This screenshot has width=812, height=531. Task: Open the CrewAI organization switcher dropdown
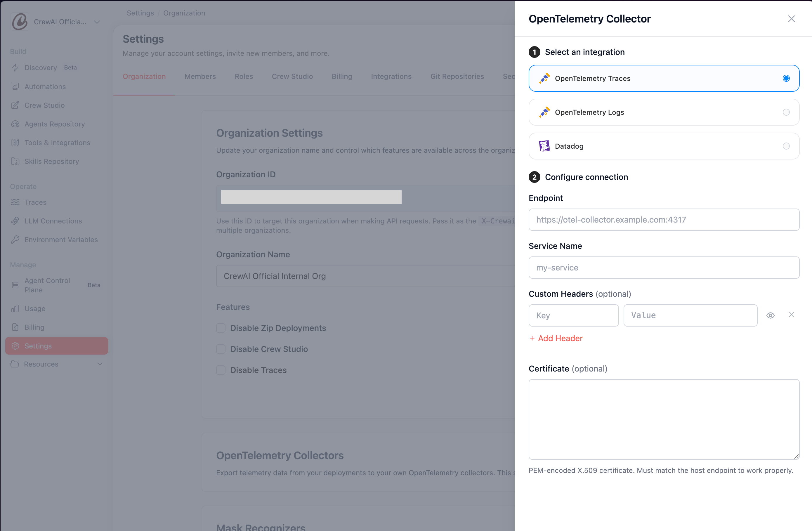(x=56, y=22)
